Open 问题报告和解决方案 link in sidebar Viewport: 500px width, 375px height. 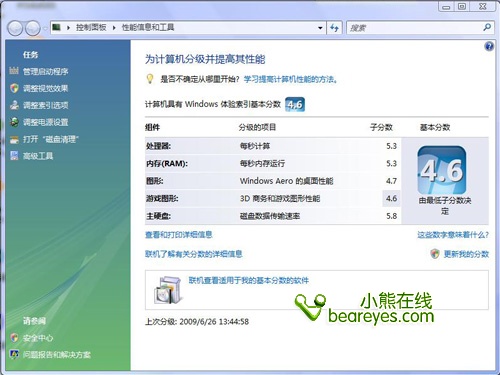coord(57,355)
